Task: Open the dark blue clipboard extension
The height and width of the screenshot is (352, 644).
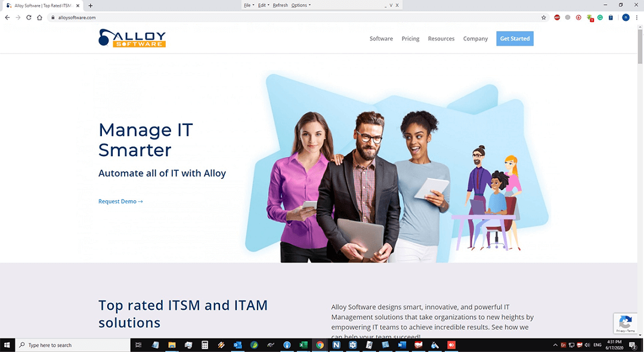Action: point(611,17)
